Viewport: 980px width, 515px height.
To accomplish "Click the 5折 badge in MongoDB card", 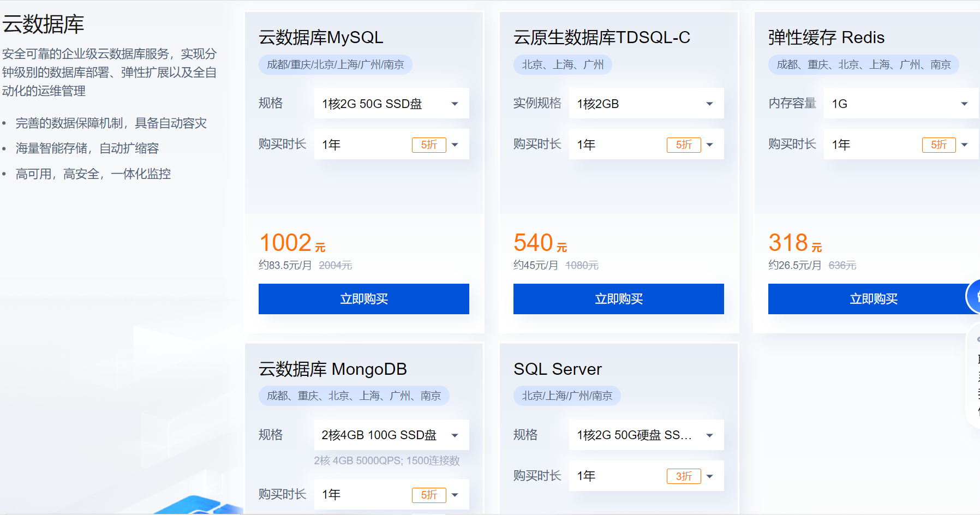I will [x=429, y=495].
